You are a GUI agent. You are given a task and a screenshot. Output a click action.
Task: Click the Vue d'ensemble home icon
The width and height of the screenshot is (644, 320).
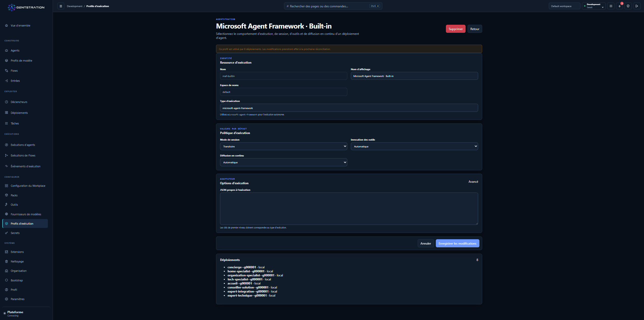coord(7,25)
